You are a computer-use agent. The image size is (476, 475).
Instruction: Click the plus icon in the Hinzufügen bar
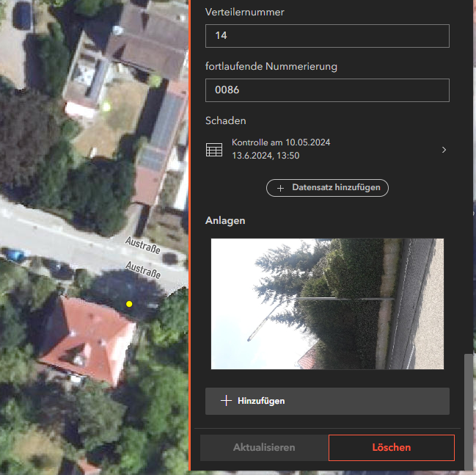[226, 401]
